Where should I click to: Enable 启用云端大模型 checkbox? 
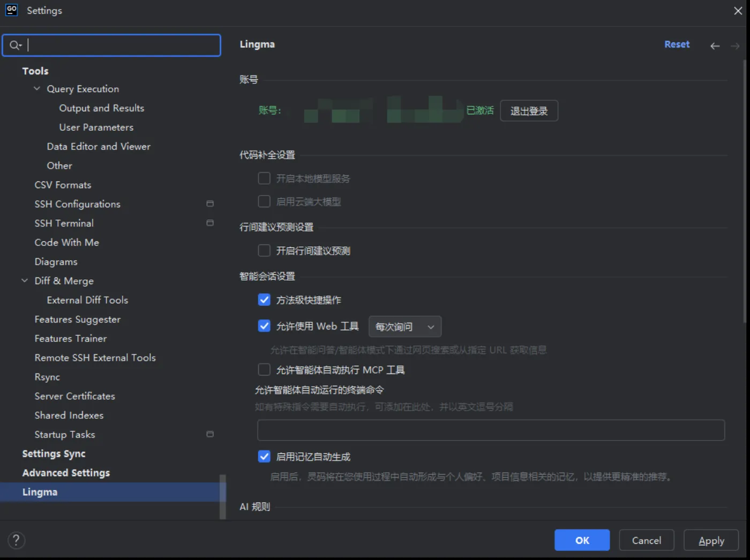(264, 201)
